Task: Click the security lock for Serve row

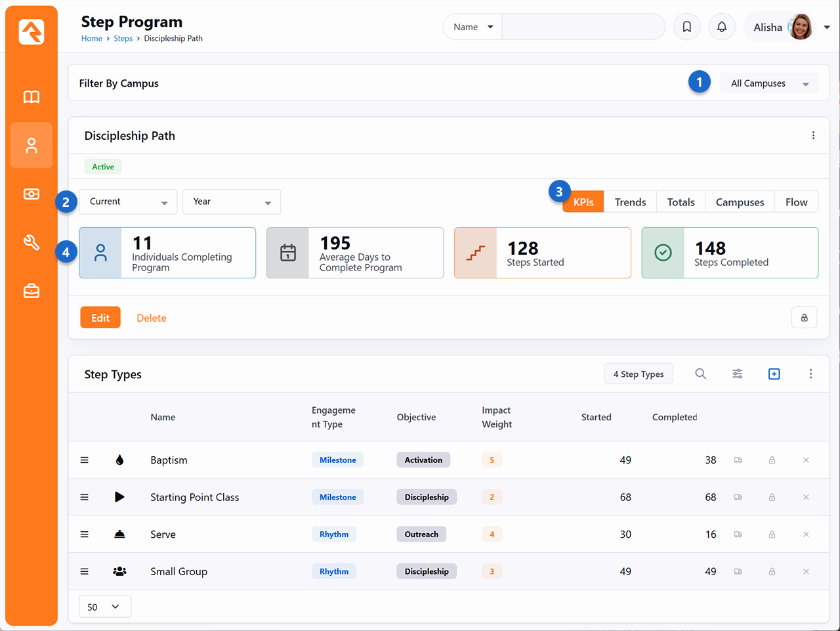Action: [x=772, y=534]
